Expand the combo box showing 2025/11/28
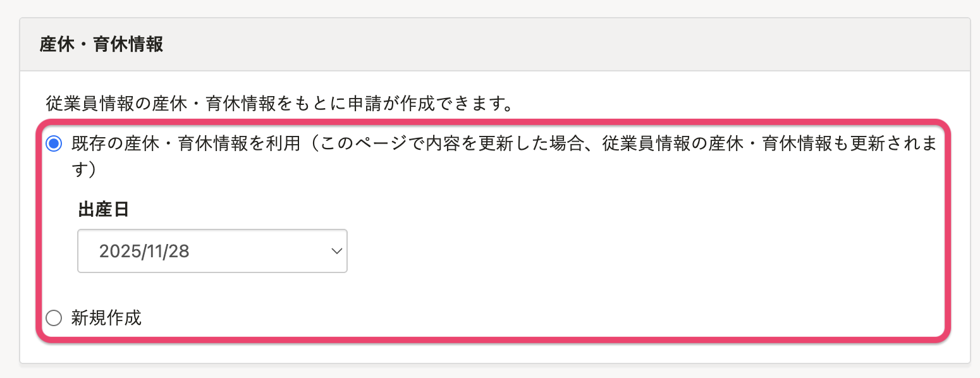980x378 pixels. [x=212, y=251]
